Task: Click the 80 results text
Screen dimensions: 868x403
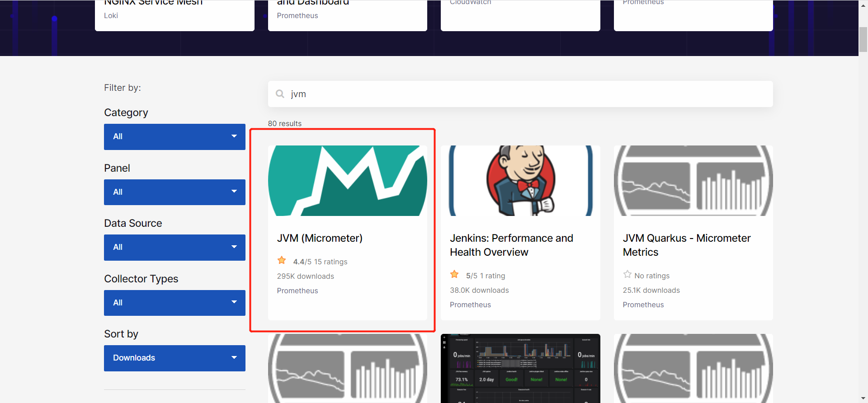Action: (x=285, y=123)
